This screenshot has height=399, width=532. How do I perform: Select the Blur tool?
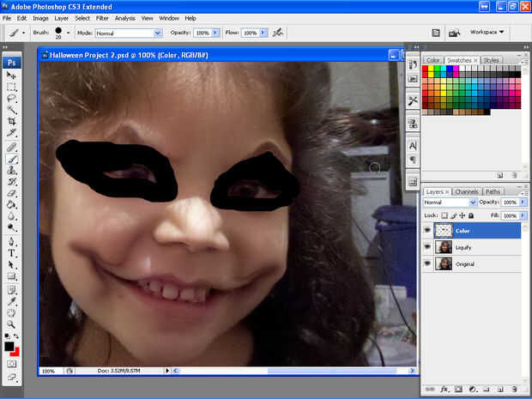tap(11, 215)
